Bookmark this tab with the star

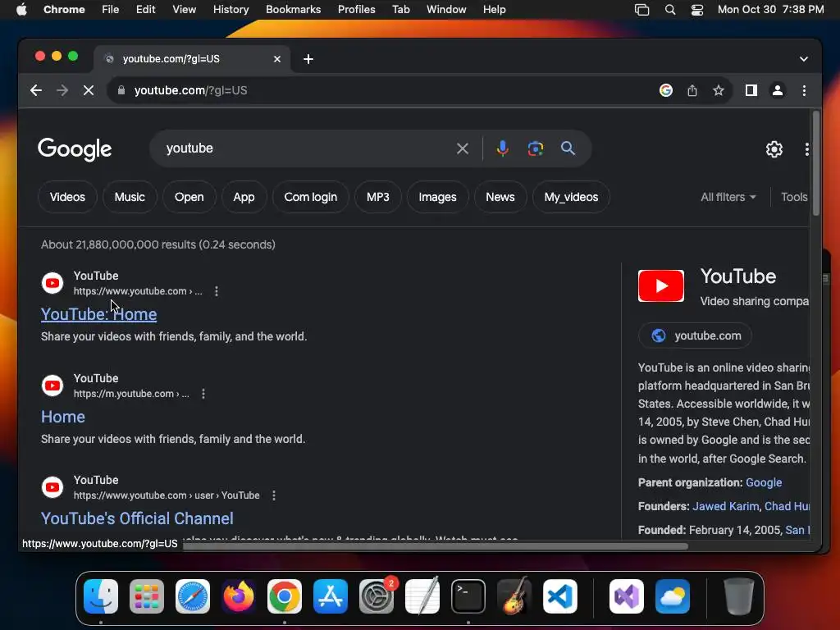[719, 90]
